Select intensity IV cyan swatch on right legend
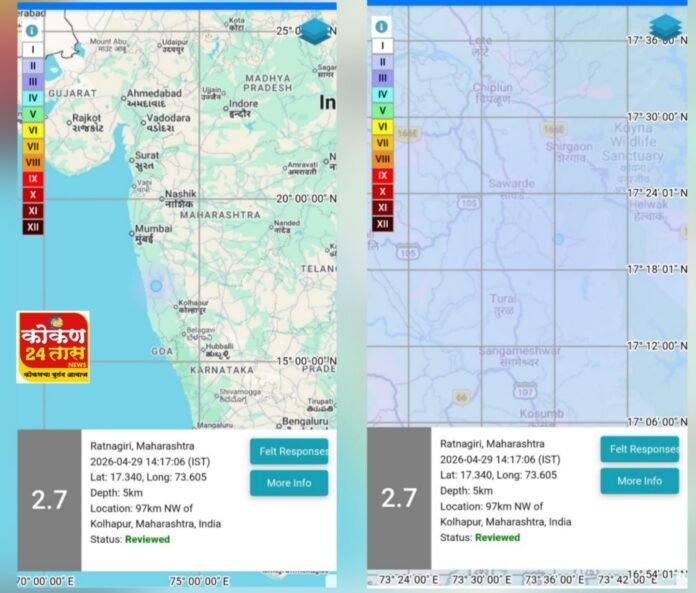The image size is (696, 593). tap(381, 94)
